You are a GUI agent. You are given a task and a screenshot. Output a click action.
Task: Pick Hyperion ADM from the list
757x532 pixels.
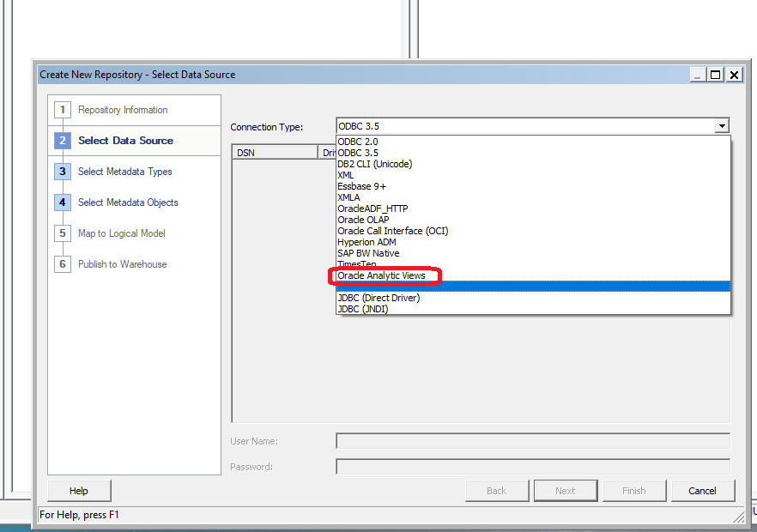533,242
